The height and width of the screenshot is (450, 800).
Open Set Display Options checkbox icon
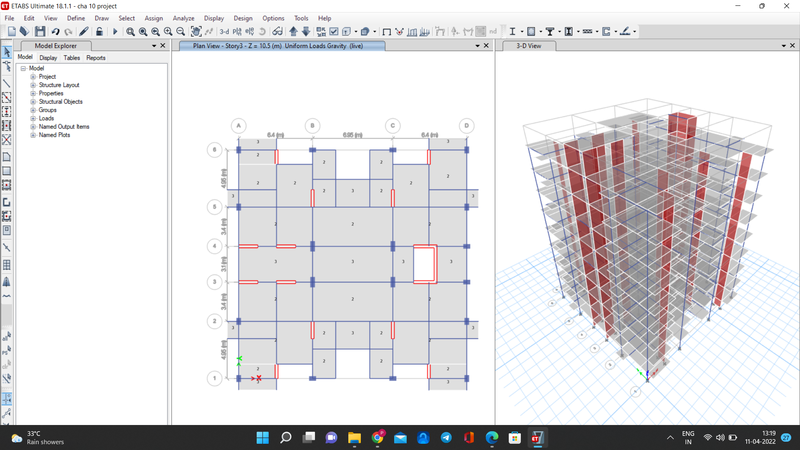pyautogui.click(x=334, y=32)
